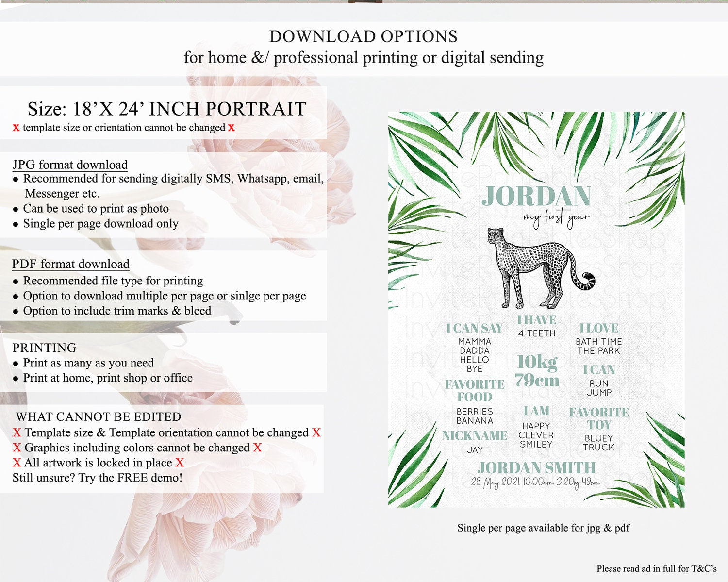
Task: Click red X before "Graphics including colors"
Action: tap(17, 448)
